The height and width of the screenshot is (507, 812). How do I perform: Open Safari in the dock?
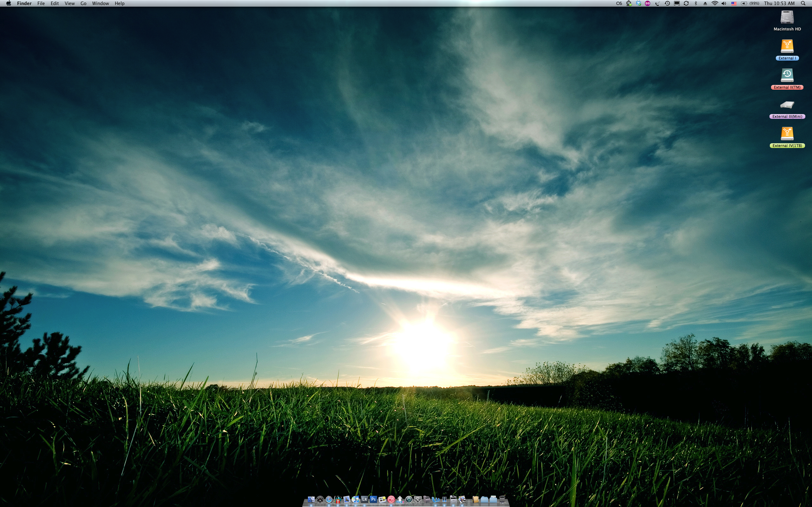pos(329,500)
